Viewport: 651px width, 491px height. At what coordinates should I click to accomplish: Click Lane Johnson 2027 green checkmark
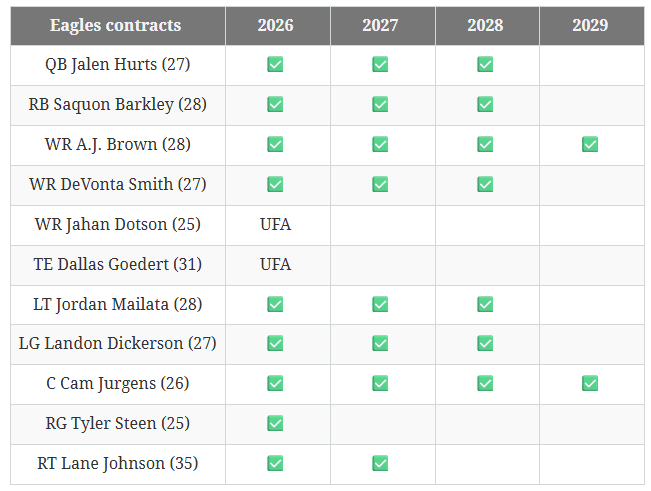click(380, 463)
